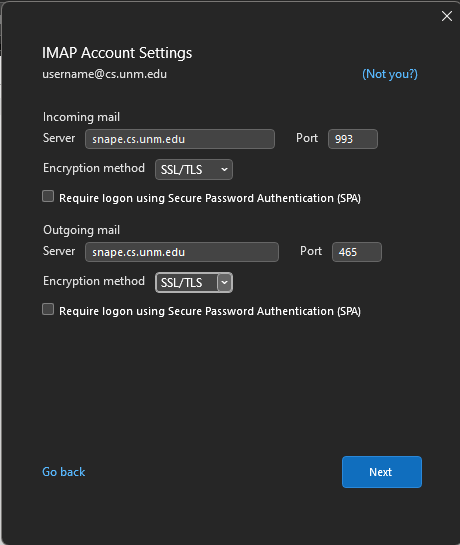The width and height of the screenshot is (460, 545).
Task: Select the username@cs.unm.edu address text
Action: click(x=104, y=74)
